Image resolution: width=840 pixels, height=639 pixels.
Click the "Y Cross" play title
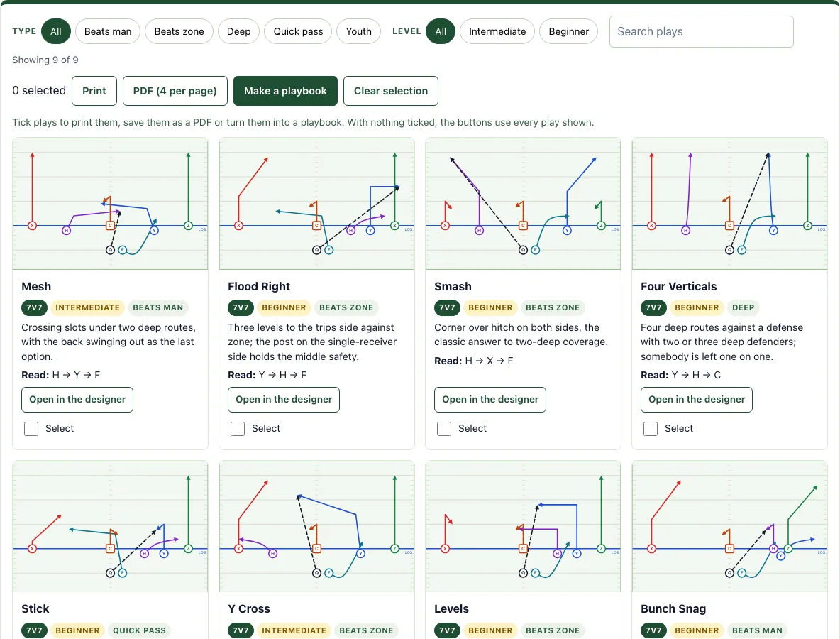coord(248,609)
